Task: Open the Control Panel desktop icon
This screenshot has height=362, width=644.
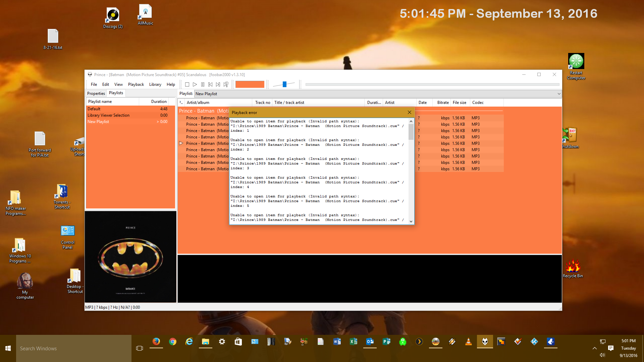Action: click(x=68, y=237)
